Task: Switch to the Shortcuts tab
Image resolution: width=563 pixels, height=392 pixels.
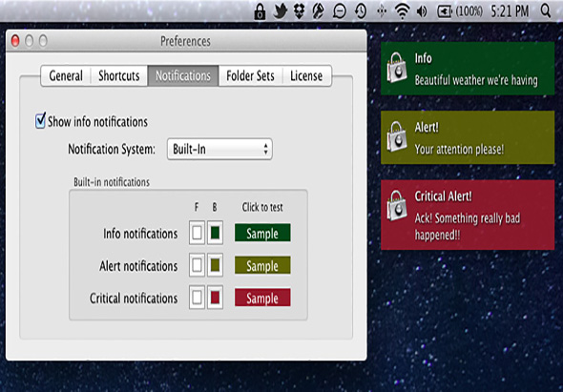Action: [x=119, y=75]
